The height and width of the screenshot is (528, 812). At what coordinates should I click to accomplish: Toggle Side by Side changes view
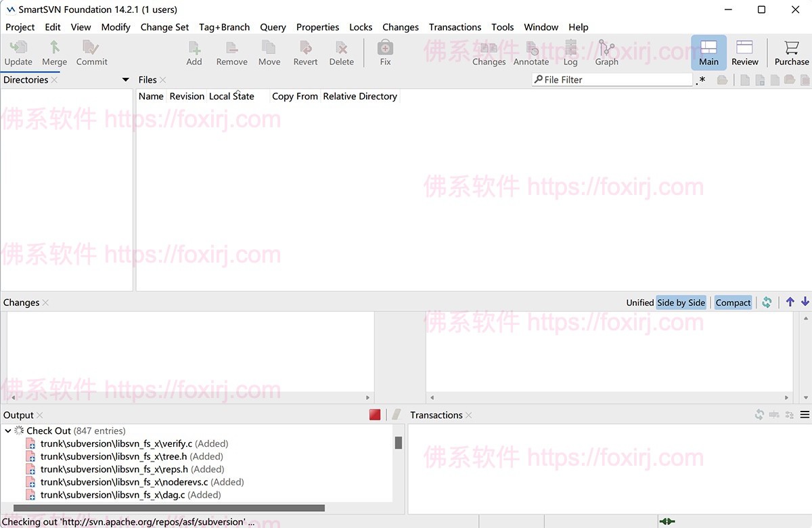[x=681, y=303]
